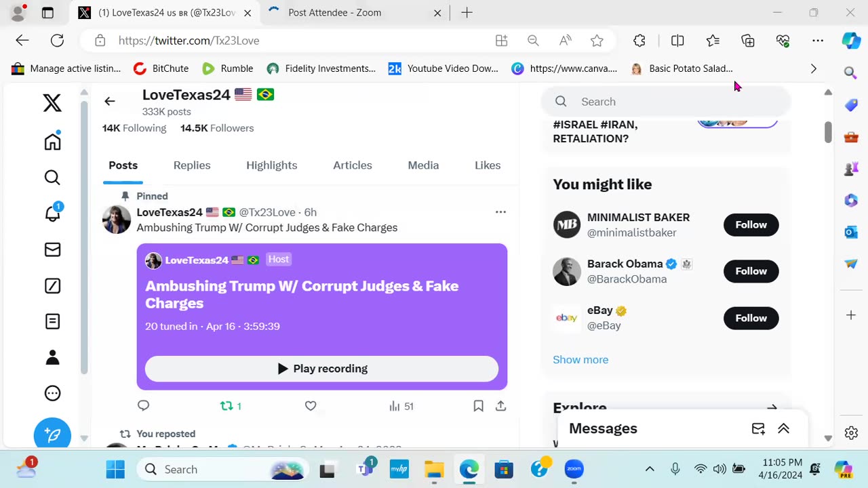
Task: Click Show more suggestions link
Action: 580,360
